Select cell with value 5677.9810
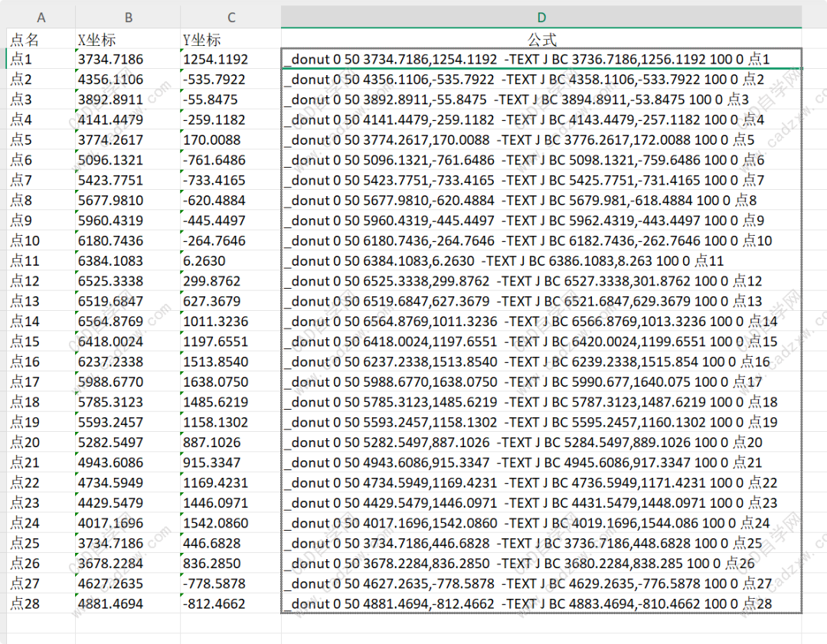 click(x=128, y=200)
